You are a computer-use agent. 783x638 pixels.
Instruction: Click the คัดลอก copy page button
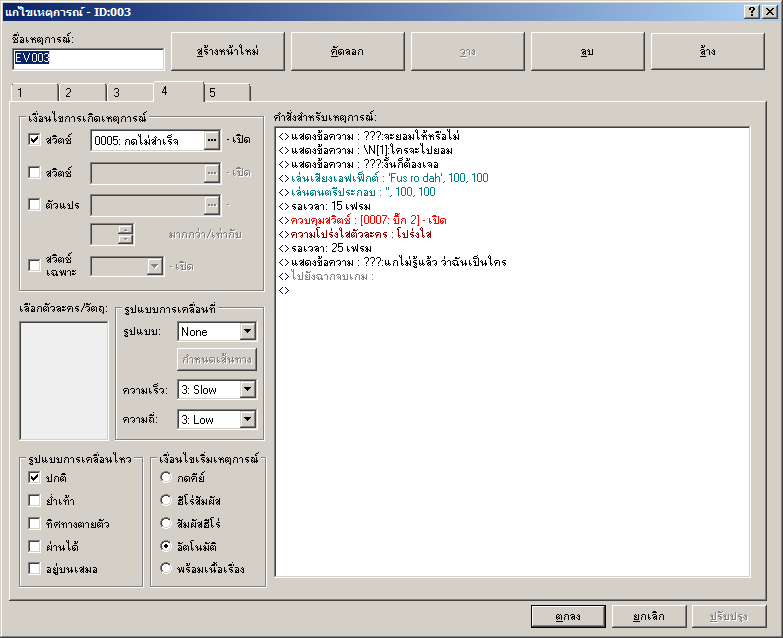pos(348,51)
